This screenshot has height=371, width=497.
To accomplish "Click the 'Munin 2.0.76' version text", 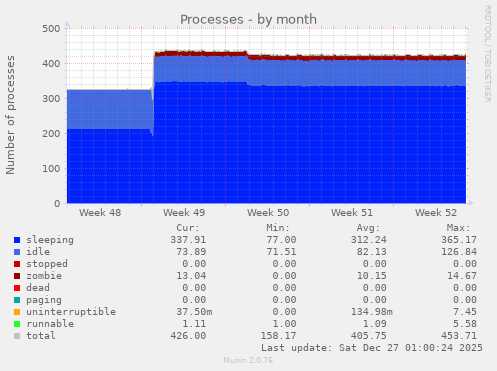I will tap(248, 360).
